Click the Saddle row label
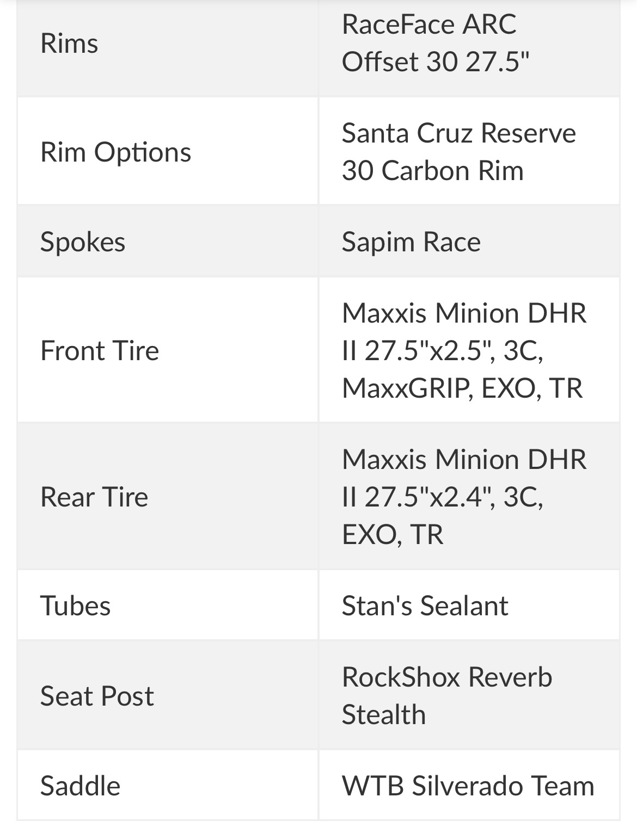 (80, 786)
